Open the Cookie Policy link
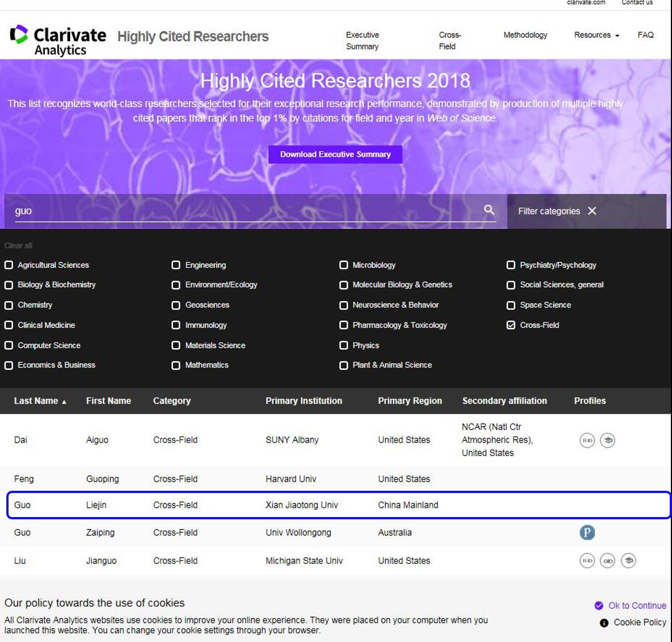This screenshot has height=642, width=672. point(640,622)
